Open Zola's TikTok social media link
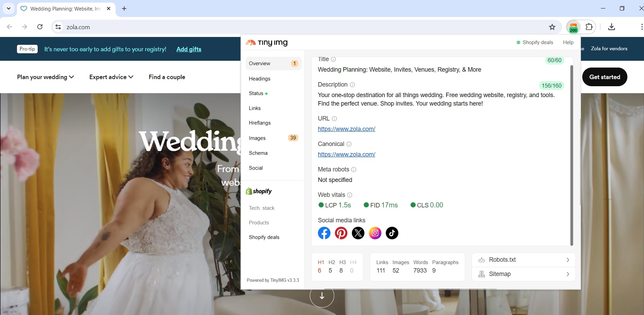The height and width of the screenshot is (315, 644). [392, 233]
